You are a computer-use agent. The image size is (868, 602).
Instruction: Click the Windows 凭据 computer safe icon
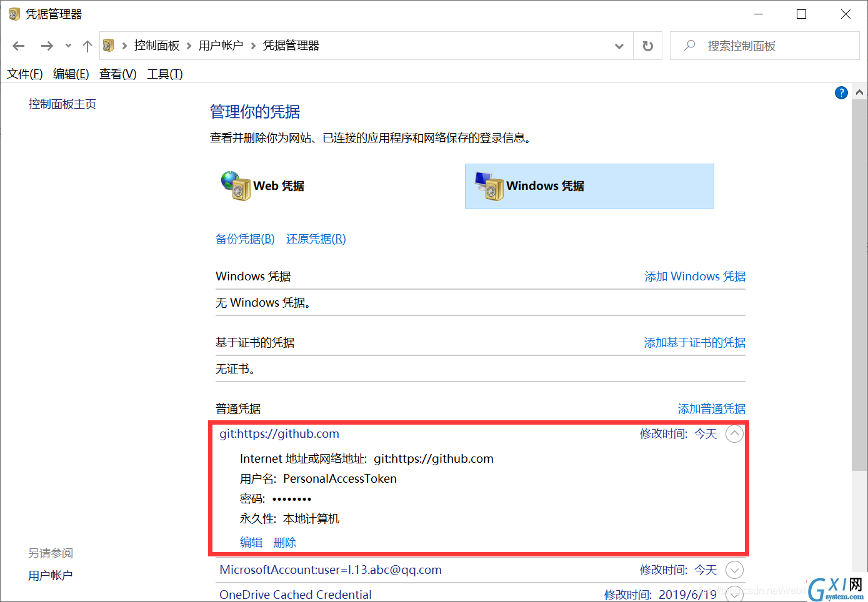pos(489,186)
